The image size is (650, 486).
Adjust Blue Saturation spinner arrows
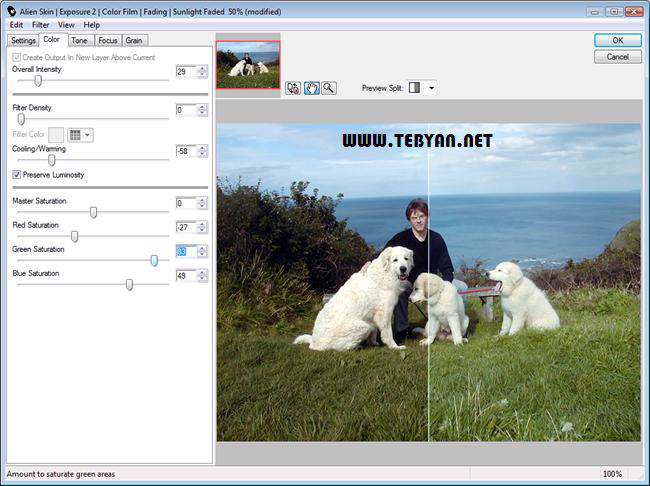coord(202,275)
